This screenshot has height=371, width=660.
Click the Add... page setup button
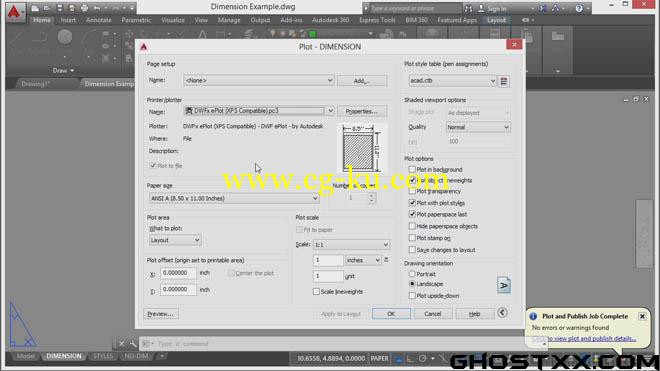coord(362,80)
